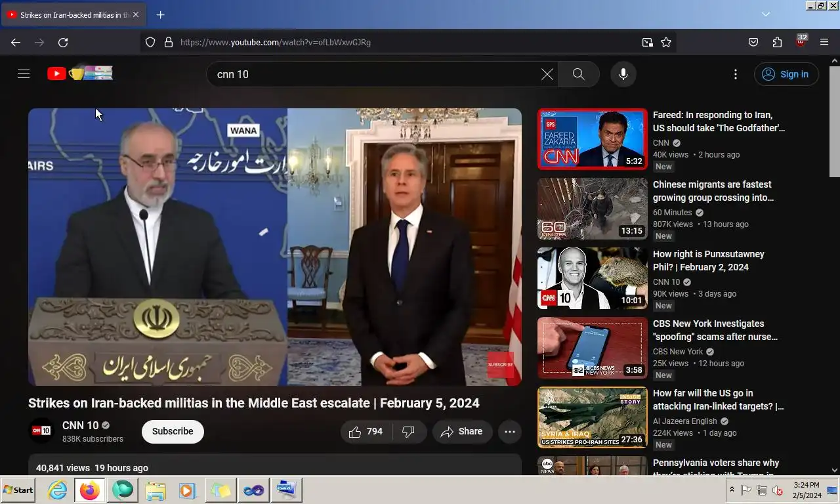
Task: Click the browser address bar URL
Action: pos(276,42)
